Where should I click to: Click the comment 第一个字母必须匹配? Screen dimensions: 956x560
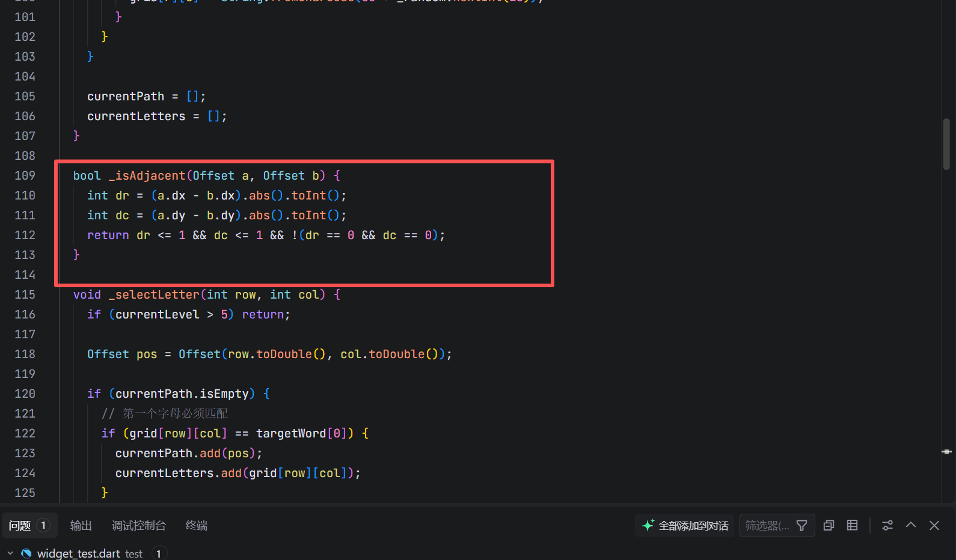pos(175,413)
